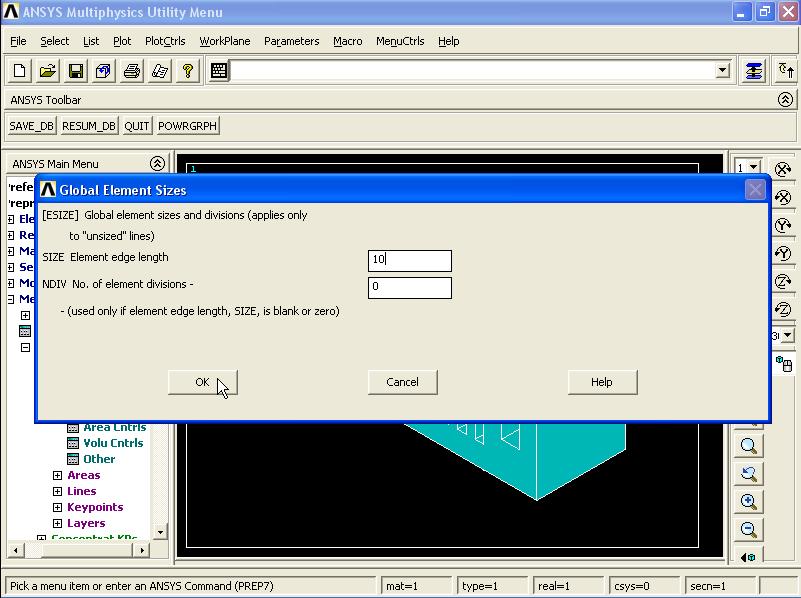This screenshot has width=801, height=598.
Task: Open the PlotCtrls menu
Action: coord(164,41)
